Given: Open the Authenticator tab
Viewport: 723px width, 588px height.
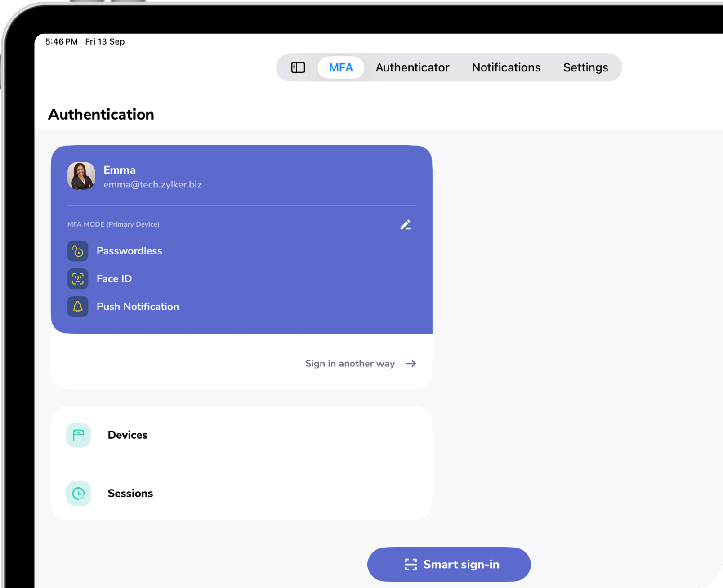Looking at the screenshot, I should (x=412, y=67).
